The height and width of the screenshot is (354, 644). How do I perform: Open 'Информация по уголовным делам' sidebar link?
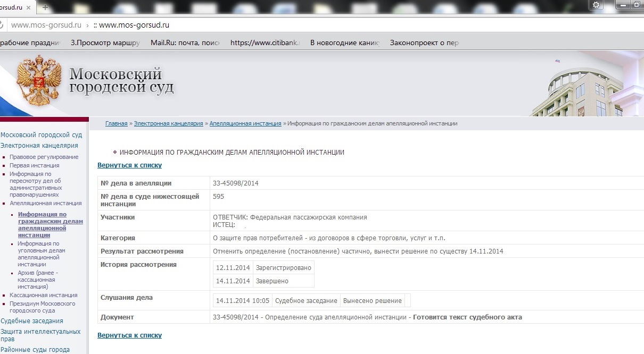[x=42, y=250]
